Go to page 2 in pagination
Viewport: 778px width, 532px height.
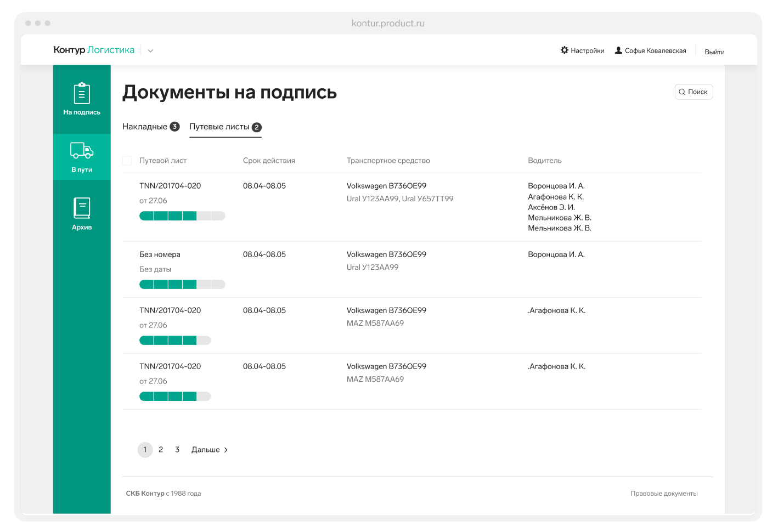161,450
